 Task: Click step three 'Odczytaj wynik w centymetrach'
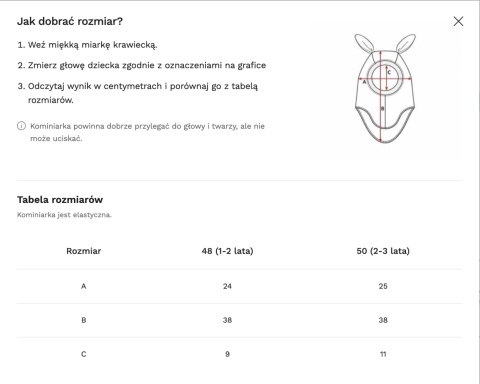(138, 93)
